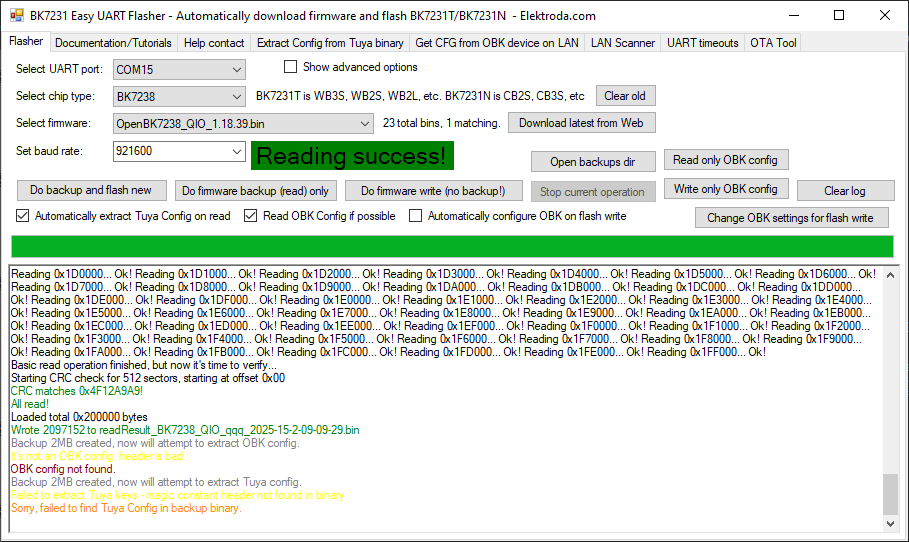Click the 'Wrote 2097152 to readResult' log line
909x542 pixels.
[x=185, y=430]
